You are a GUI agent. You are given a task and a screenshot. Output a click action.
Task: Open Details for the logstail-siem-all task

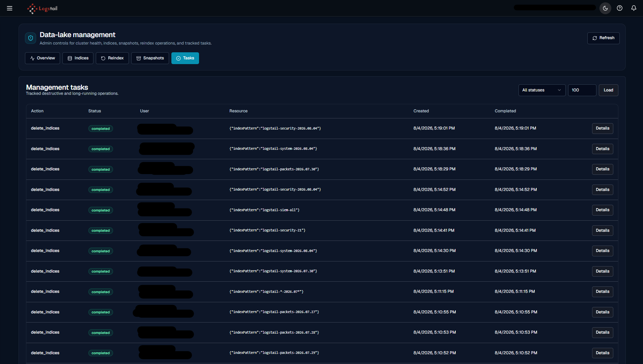tap(603, 210)
